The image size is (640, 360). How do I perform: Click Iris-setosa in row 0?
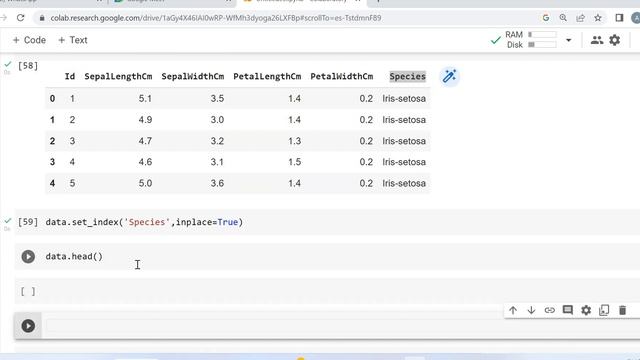click(404, 98)
